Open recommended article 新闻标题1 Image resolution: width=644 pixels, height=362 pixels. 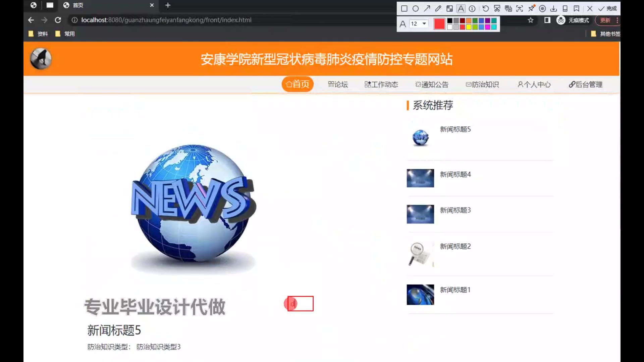click(x=455, y=290)
